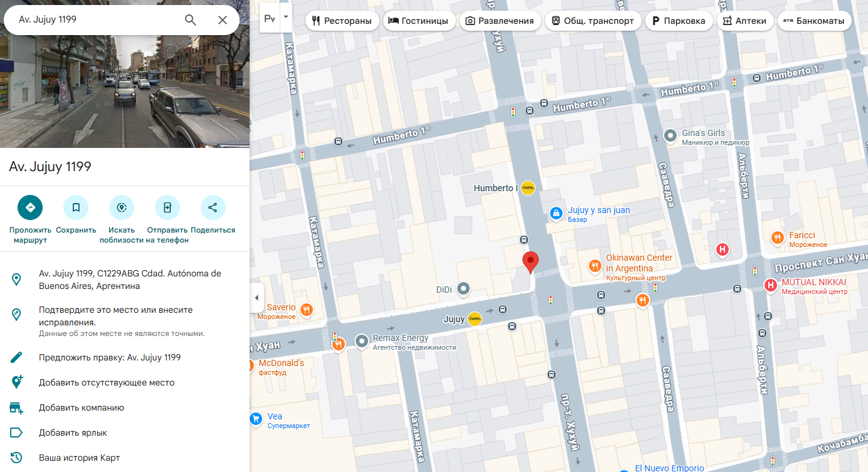This screenshot has width=868, height=472.
Task: Open the input language dropdown arrow
Action: (x=286, y=18)
